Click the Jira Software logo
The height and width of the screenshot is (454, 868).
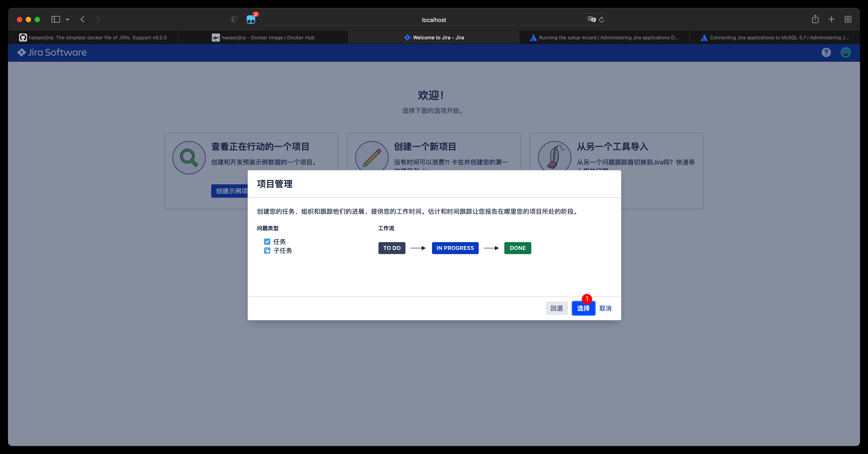52,52
